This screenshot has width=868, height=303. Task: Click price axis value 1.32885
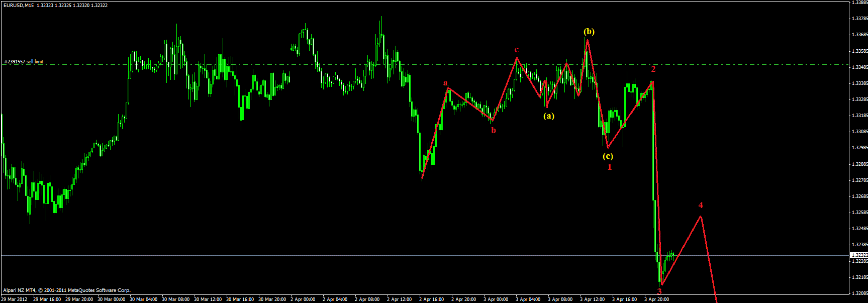pos(860,164)
